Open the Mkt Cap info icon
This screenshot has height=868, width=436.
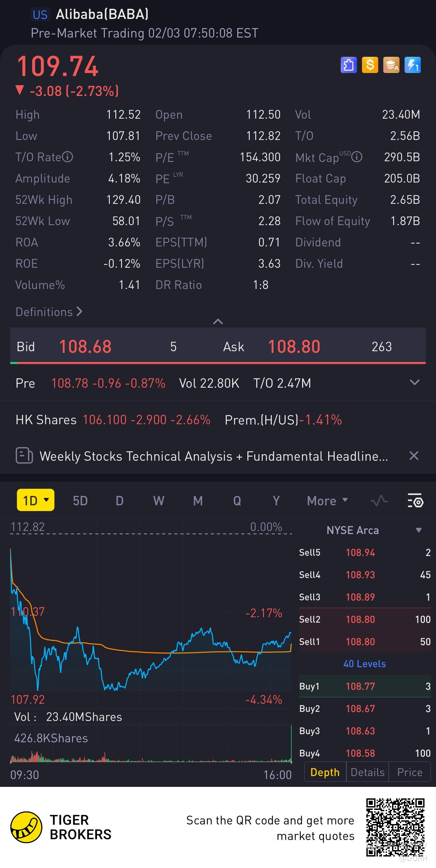pyautogui.click(x=357, y=157)
